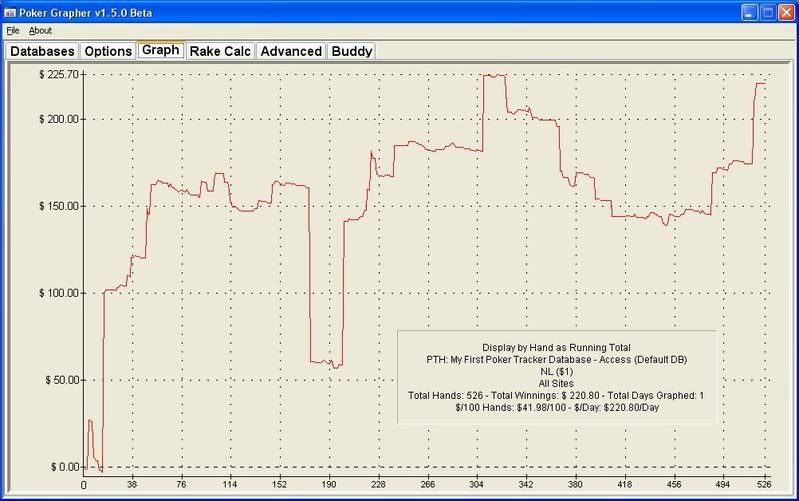
Task: Open the File menu
Action: pyautogui.click(x=12, y=31)
